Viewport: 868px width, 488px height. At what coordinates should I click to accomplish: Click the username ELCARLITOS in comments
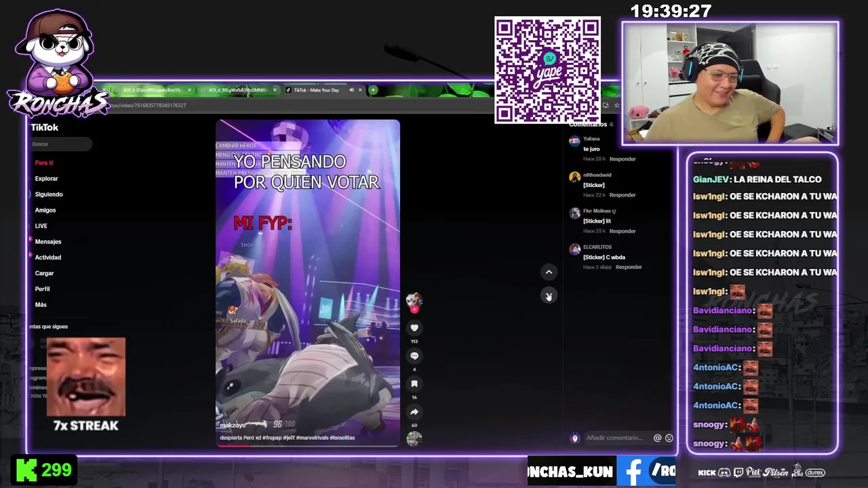click(x=597, y=247)
